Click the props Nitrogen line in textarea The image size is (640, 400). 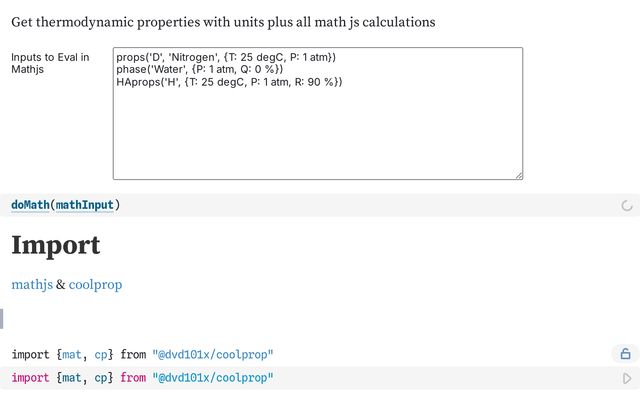tap(226, 58)
